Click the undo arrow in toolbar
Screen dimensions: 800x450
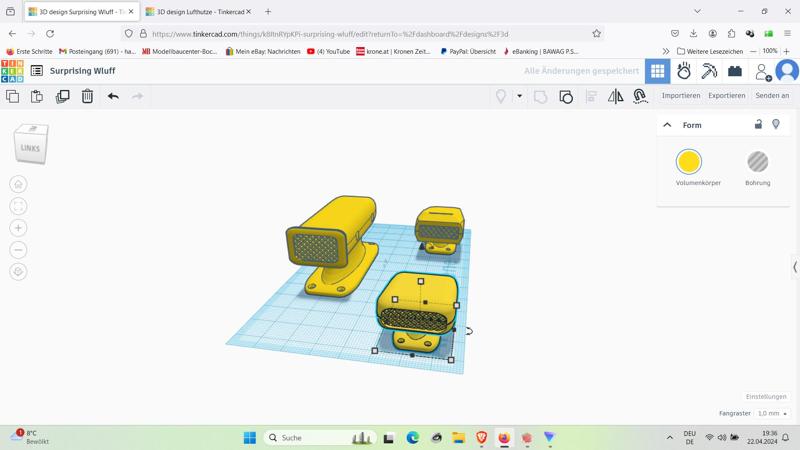113,96
